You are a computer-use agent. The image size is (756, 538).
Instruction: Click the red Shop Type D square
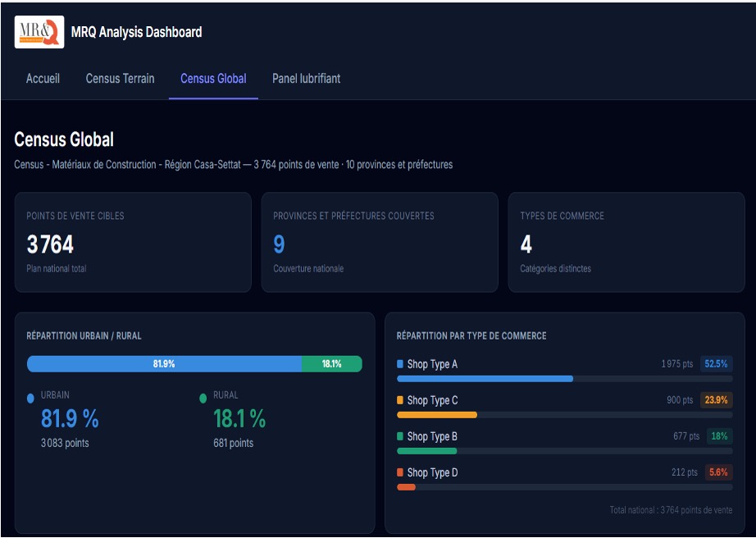pyautogui.click(x=400, y=472)
